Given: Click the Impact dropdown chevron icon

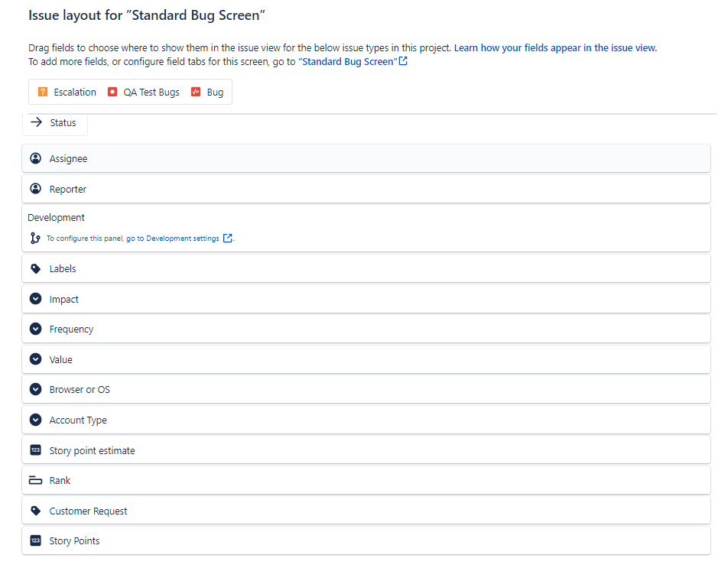Looking at the screenshot, I should pyautogui.click(x=35, y=299).
